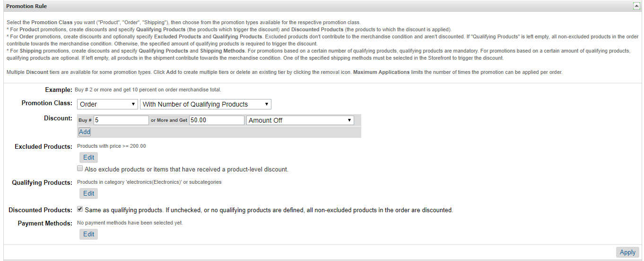Click the 'Same as qualifying products' label text
Screen dimensions: 644x261
pyautogui.click(x=269, y=210)
